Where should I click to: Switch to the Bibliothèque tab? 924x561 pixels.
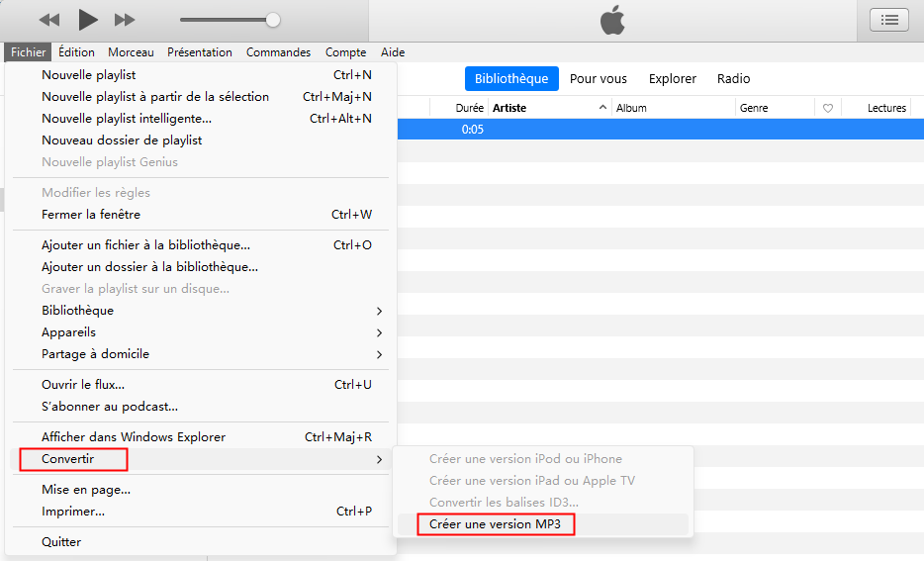tap(511, 78)
